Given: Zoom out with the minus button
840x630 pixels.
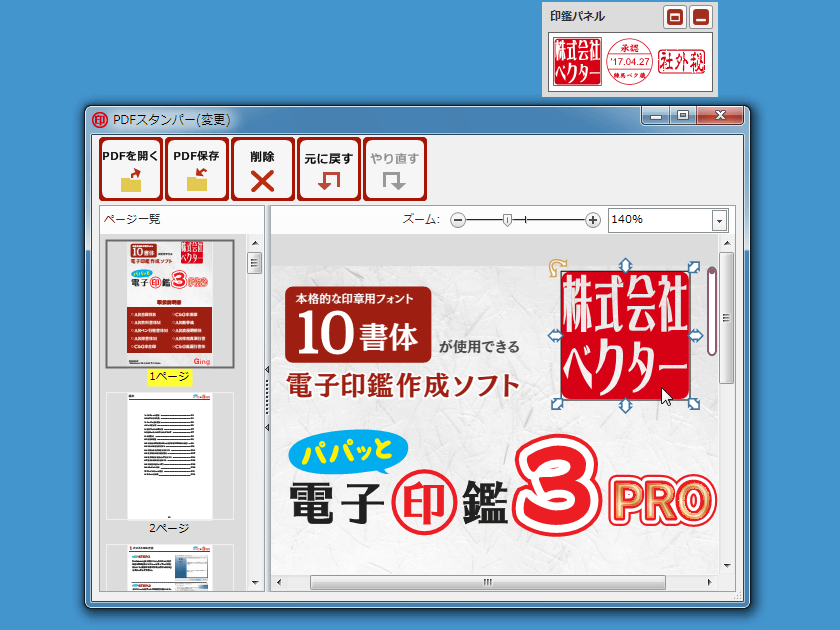Looking at the screenshot, I should point(458,220).
